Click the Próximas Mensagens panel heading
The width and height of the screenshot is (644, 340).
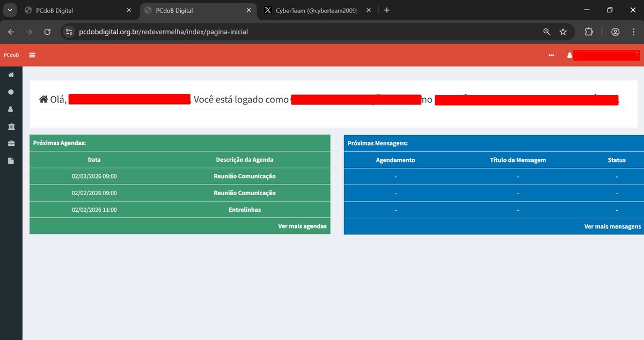pyautogui.click(x=378, y=143)
